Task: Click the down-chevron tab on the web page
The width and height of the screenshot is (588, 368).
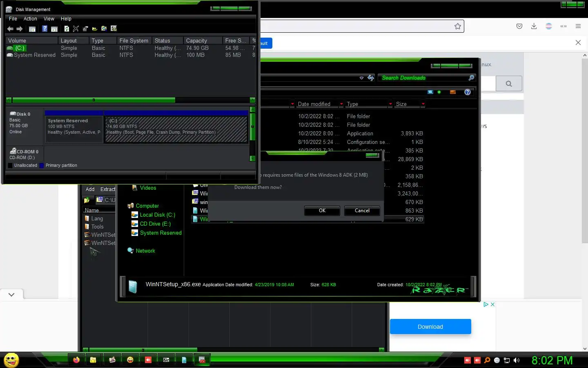Action: pos(11,294)
